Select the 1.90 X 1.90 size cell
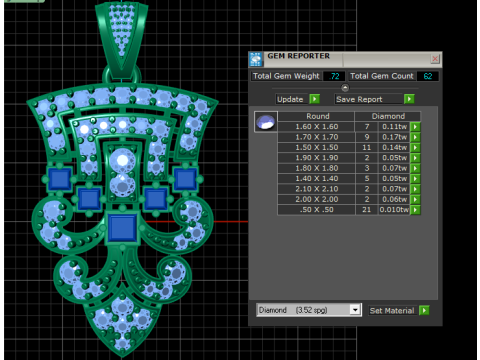The image size is (480, 360). [x=317, y=158]
